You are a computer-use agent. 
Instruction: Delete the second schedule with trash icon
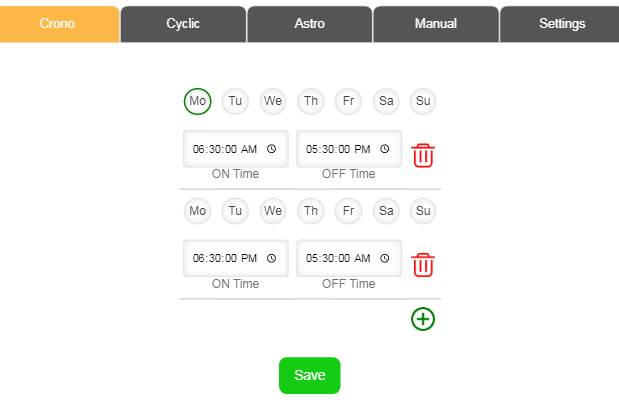(423, 265)
